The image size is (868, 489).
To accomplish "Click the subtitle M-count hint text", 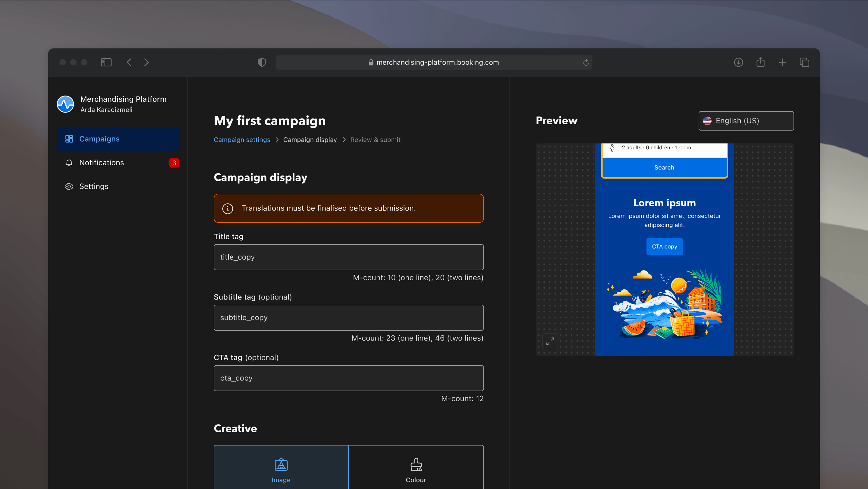I will pyautogui.click(x=417, y=338).
